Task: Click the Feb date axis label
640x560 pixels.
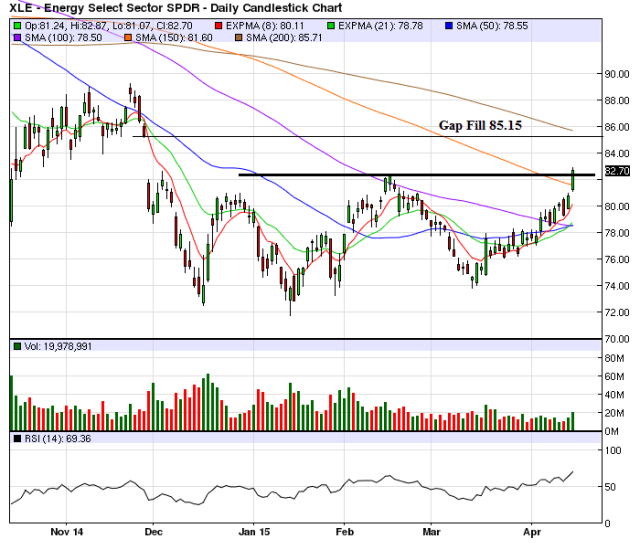Action: 344,534
